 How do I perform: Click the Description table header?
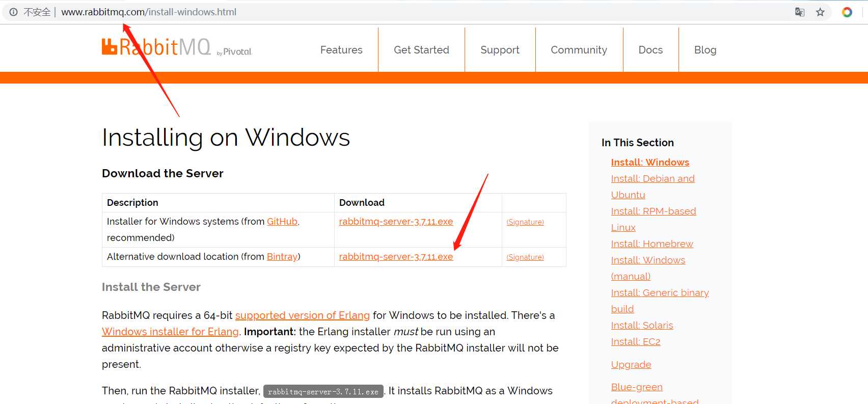click(132, 203)
